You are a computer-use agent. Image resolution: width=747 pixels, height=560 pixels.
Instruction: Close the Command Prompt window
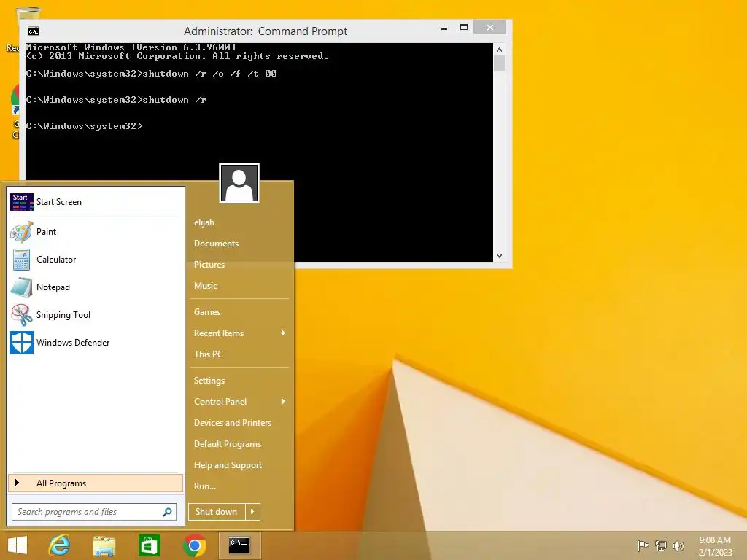(489, 28)
